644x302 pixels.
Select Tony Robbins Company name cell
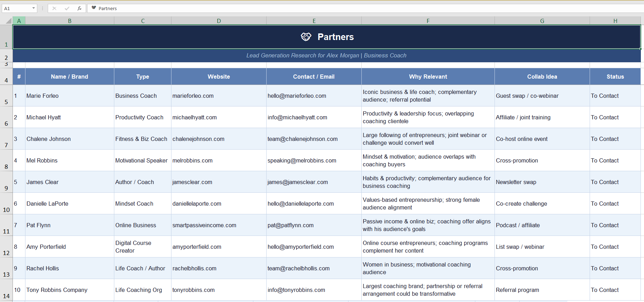click(x=70, y=290)
